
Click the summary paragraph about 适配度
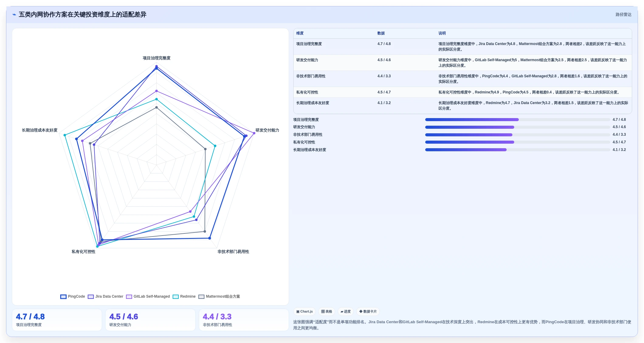click(462, 325)
